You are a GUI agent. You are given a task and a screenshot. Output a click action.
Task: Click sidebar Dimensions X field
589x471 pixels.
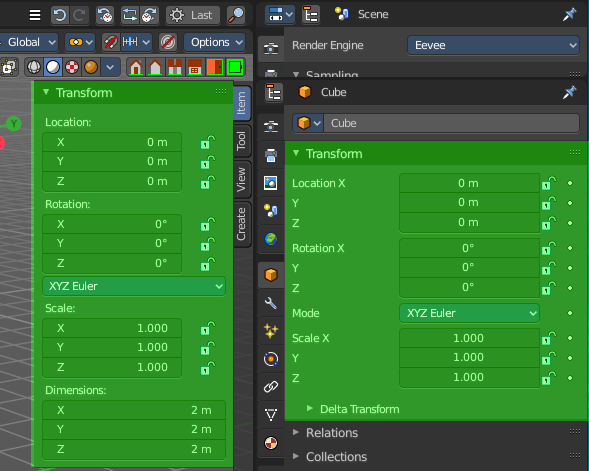click(134, 410)
